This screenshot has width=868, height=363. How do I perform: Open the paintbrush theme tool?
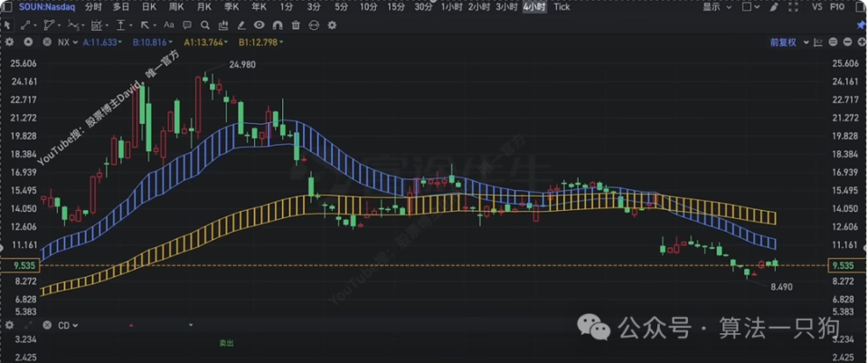pyautogui.click(x=773, y=7)
